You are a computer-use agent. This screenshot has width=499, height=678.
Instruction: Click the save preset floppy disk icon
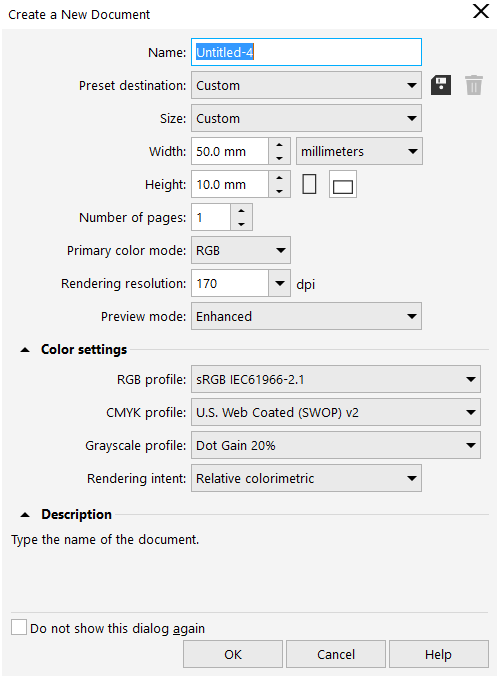[441, 85]
